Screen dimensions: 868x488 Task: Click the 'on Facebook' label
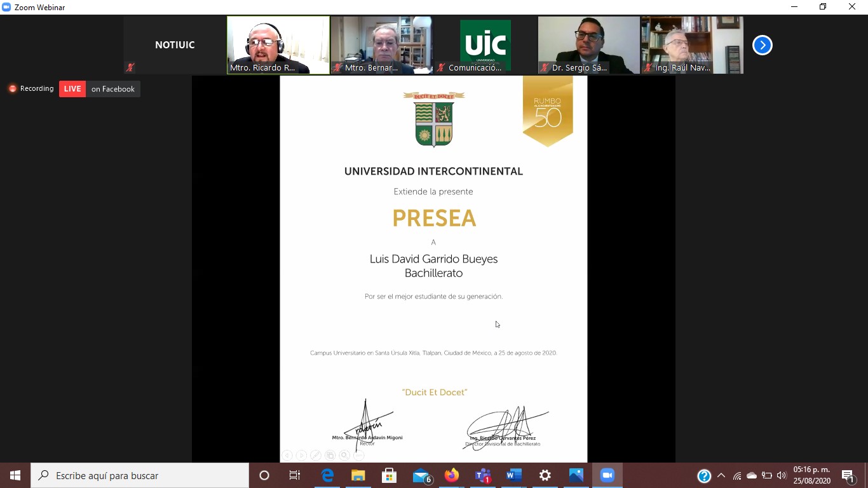113,89
